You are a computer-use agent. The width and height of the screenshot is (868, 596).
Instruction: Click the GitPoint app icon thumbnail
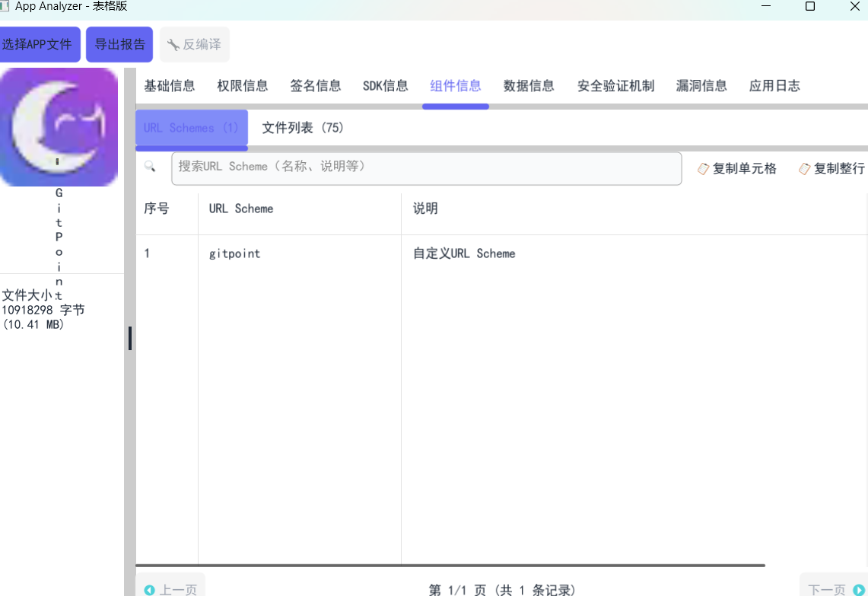click(59, 126)
